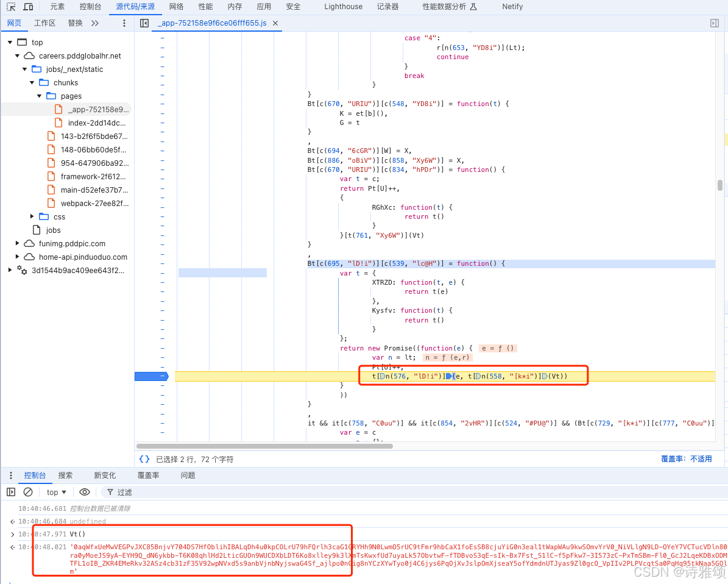Open the framework-2f612... file

pos(87,177)
